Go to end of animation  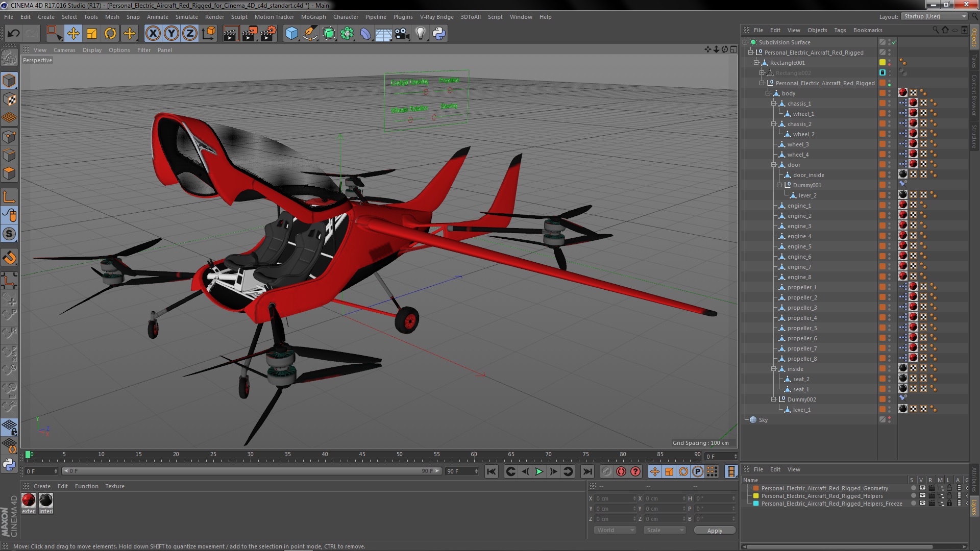587,472
